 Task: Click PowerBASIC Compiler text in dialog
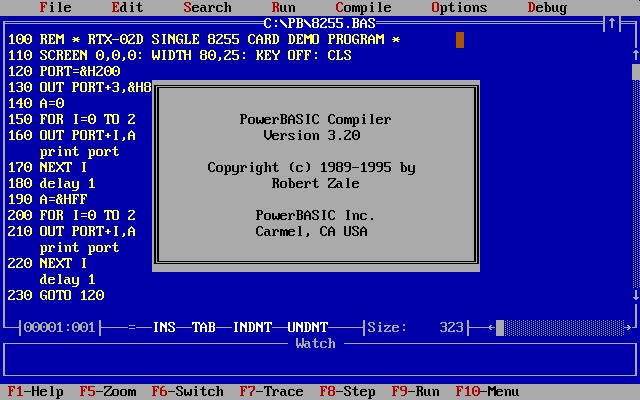tap(315, 119)
